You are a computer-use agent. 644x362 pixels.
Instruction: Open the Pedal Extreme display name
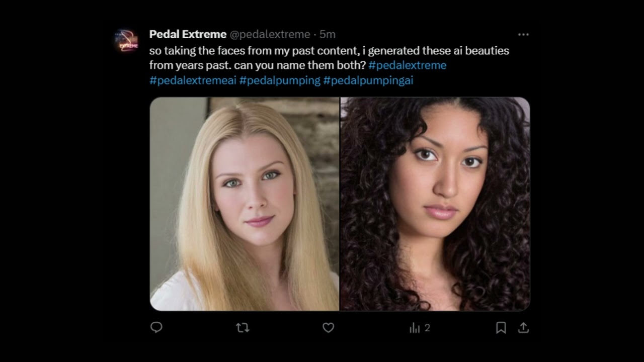(188, 34)
